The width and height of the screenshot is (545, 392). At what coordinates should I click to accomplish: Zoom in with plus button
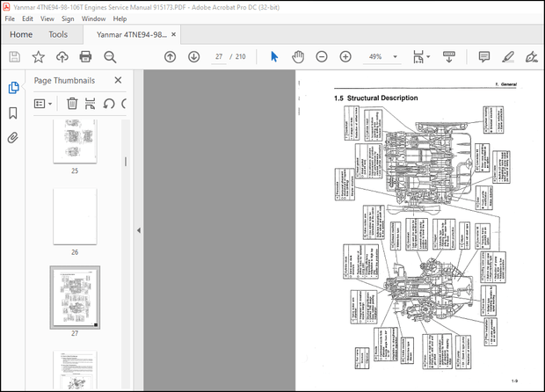(345, 56)
